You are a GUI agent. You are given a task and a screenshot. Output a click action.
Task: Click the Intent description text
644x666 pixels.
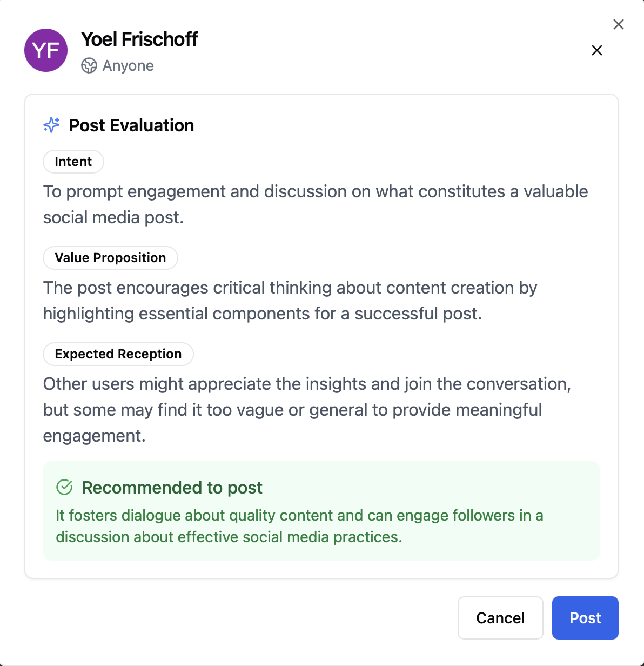click(315, 204)
